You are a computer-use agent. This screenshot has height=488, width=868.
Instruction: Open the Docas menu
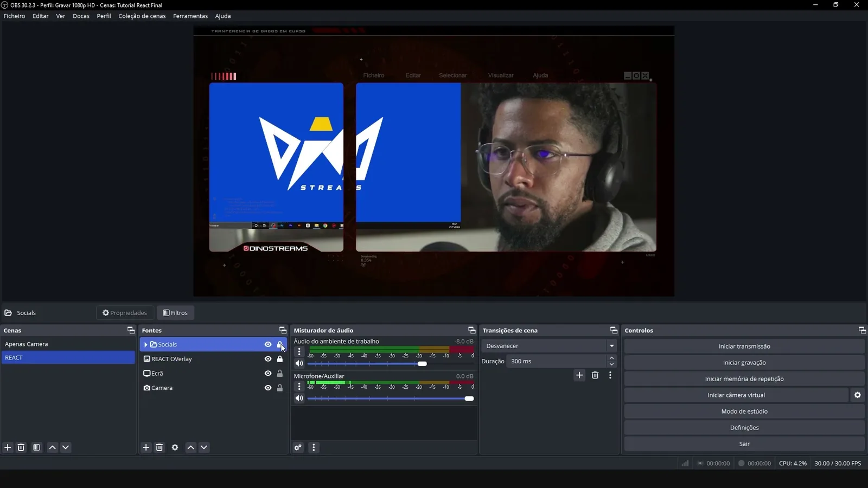click(81, 16)
